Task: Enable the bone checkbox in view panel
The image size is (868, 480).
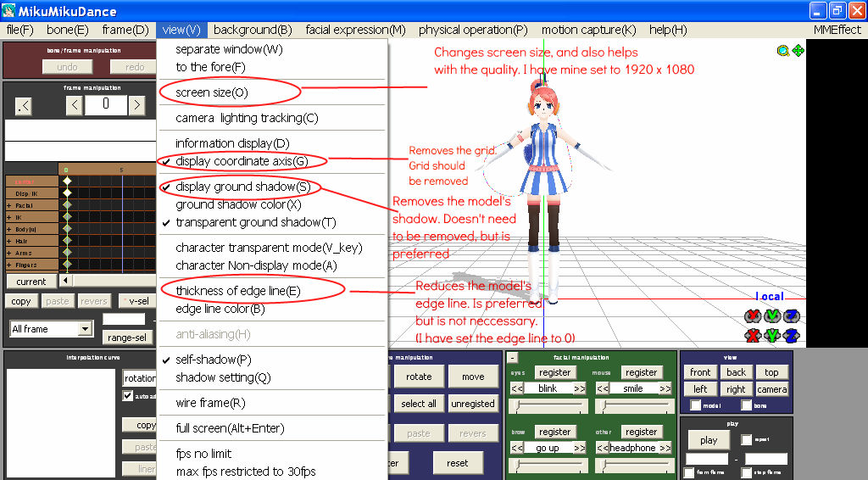Action: pyautogui.click(x=746, y=405)
